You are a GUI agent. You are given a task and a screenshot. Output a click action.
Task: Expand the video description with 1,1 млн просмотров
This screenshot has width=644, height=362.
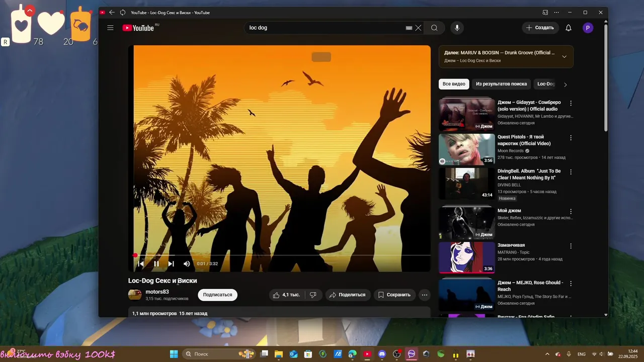point(279,313)
